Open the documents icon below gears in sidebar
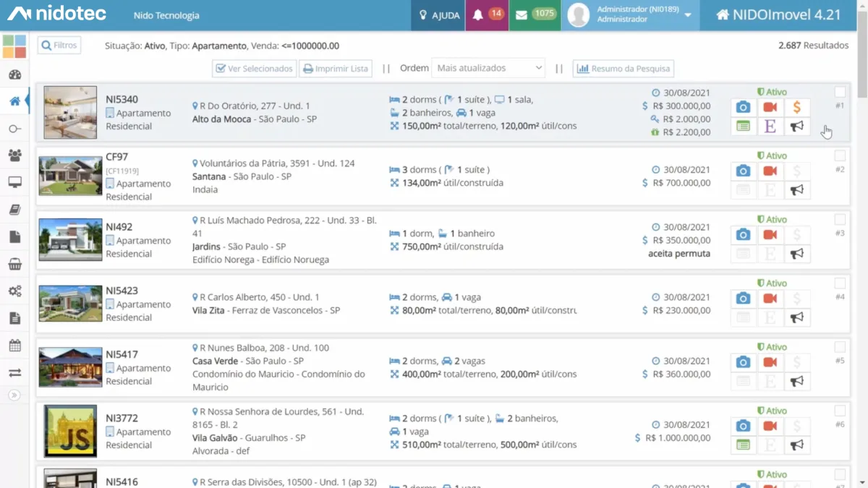The image size is (868, 488). (x=14, y=318)
